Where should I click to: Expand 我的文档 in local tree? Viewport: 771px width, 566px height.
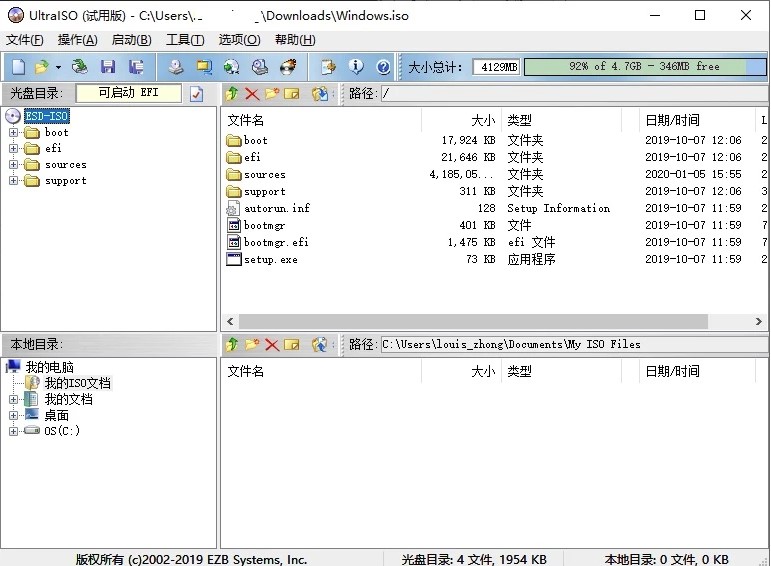[13, 399]
